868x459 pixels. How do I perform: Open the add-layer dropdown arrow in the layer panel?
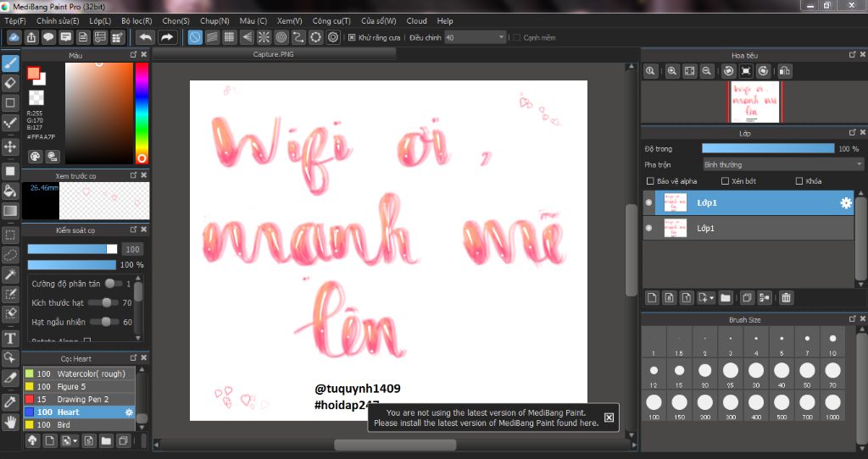[710, 298]
